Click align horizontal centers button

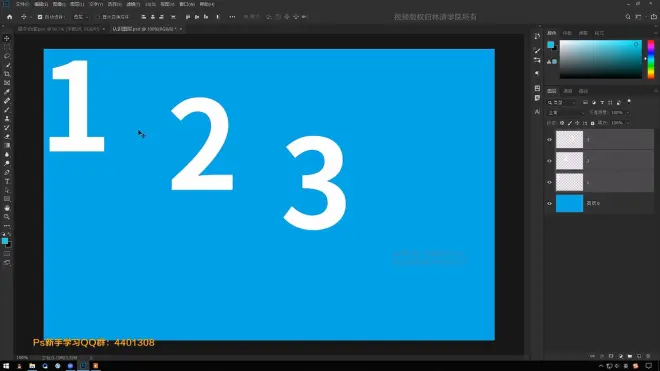152,17
